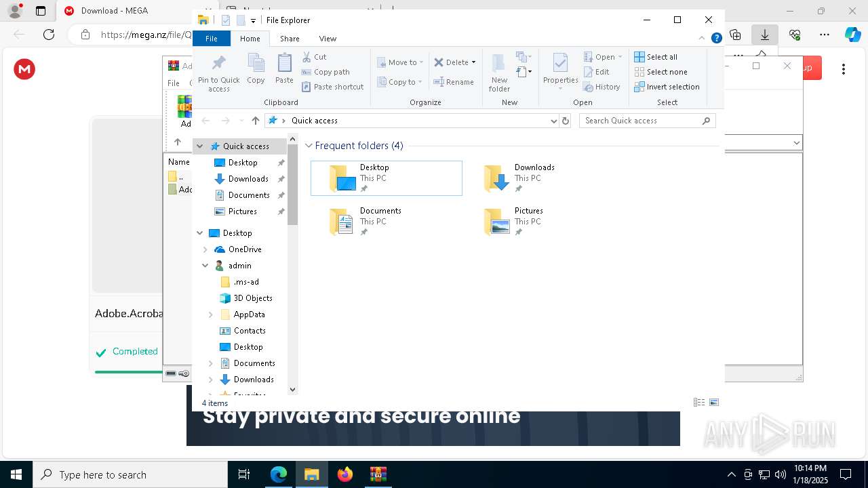The width and height of the screenshot is (868, 488).
Task: Open the Delete dropdown arrow
Action: pyautogui.click(x=473, y=62)
